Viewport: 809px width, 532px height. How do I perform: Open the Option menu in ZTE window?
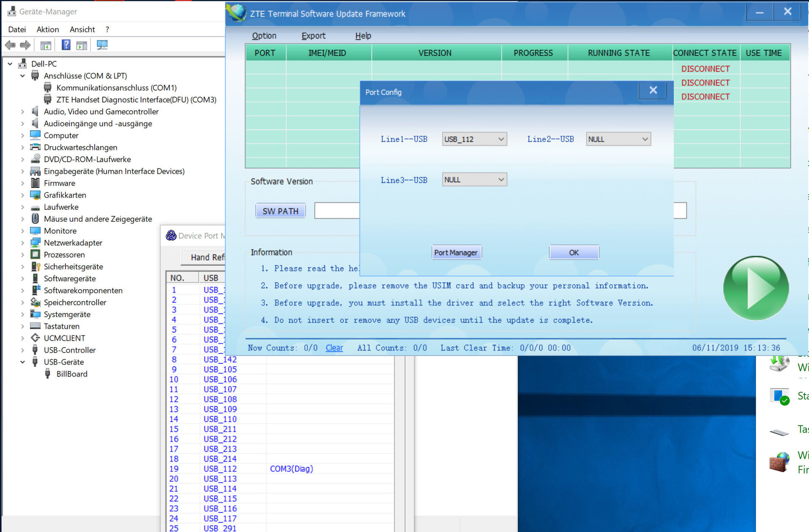pos(264,36)
